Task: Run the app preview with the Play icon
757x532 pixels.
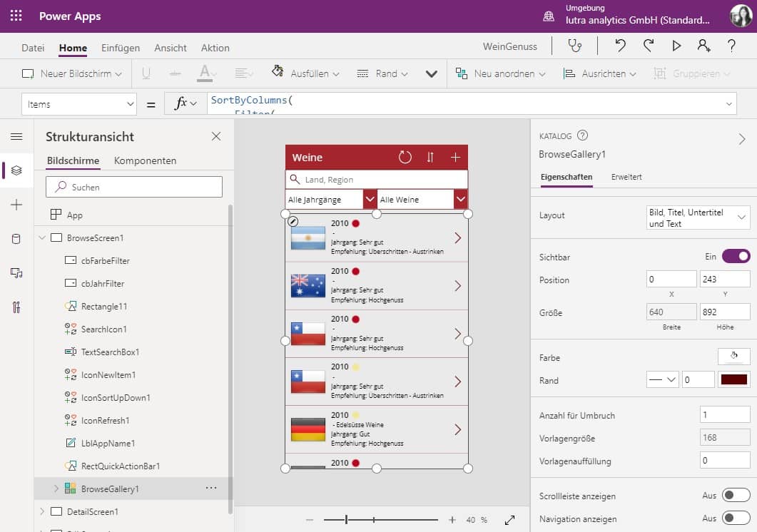Action: tap(675, 46)
